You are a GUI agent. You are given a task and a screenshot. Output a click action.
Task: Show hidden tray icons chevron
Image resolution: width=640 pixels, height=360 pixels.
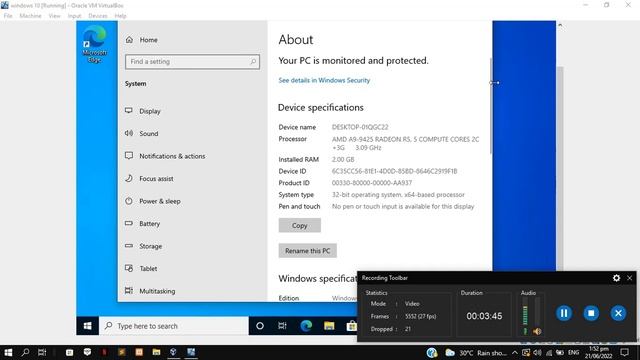[515, 353]
